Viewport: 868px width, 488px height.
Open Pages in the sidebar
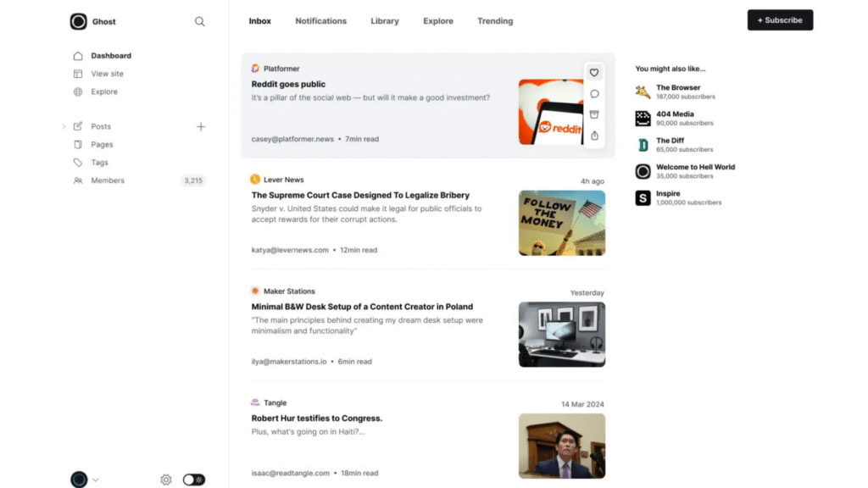[102, 144]
